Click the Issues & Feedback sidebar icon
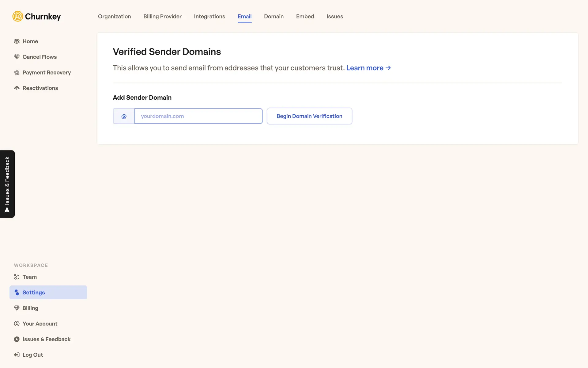 coord(17,339)
